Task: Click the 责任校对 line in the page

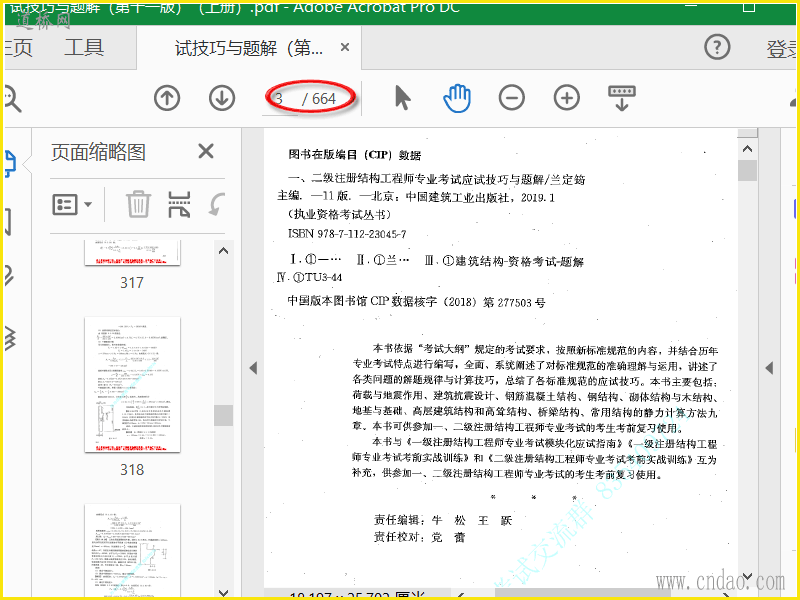Action: click(x=419, y=537)
